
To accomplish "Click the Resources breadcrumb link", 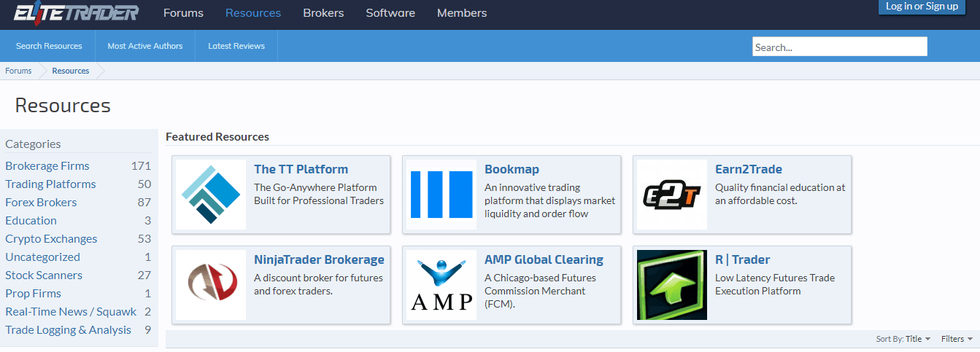I will (x=71, y=71).
